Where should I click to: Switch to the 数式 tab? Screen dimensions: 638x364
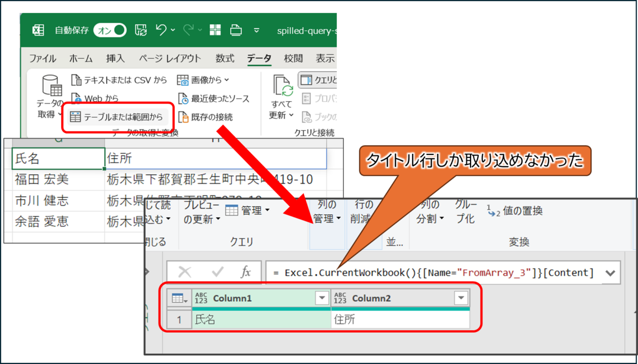pyautogui.click(x=225, y=58)
